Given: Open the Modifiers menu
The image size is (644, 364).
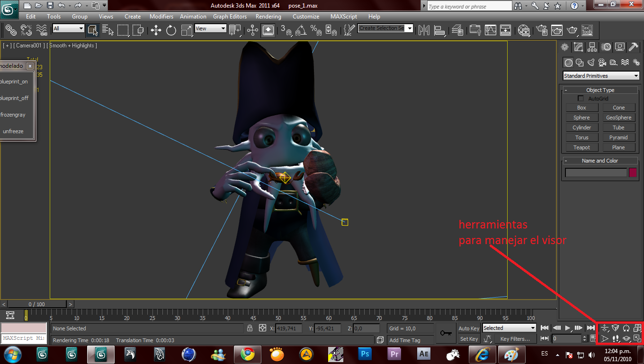Looking at the screenshot, I should [161, 17].
